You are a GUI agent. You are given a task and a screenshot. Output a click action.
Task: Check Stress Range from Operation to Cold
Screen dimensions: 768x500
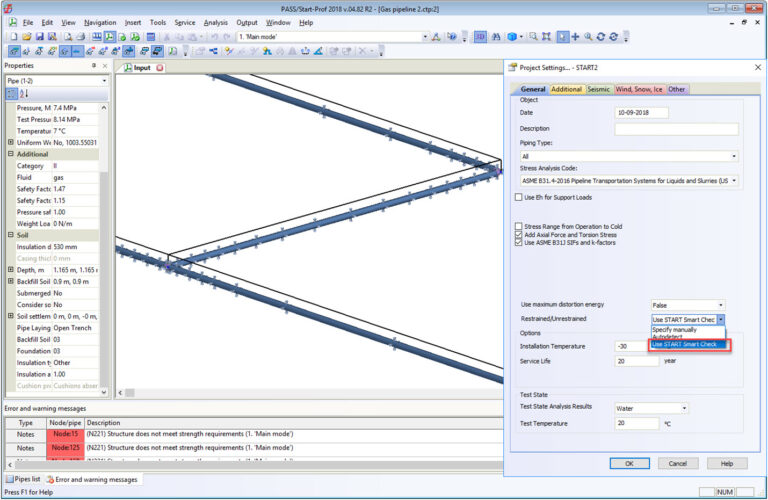518,226
